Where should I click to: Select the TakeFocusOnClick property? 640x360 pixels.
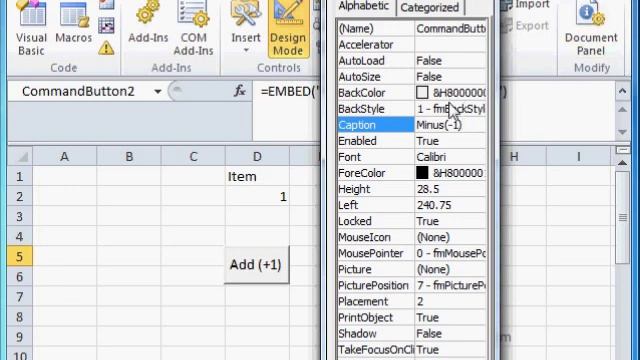[412, 349]
